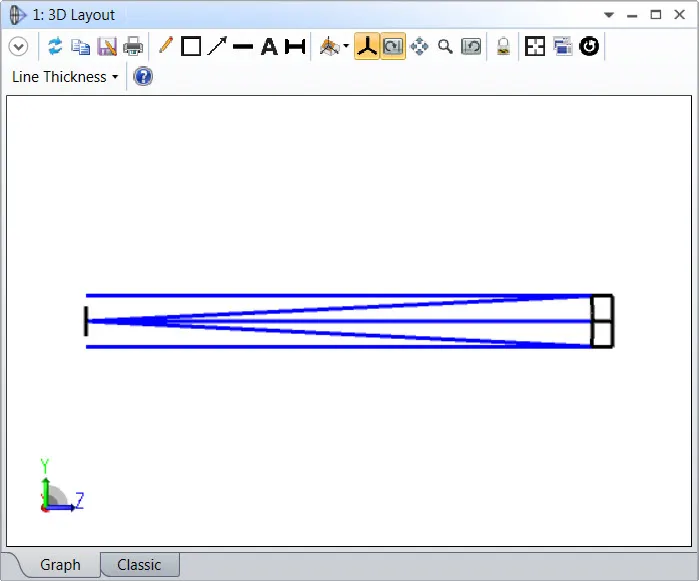Pick the straight line drawing tool
This screenshot has width=699, height=581.
click(243, 46)
